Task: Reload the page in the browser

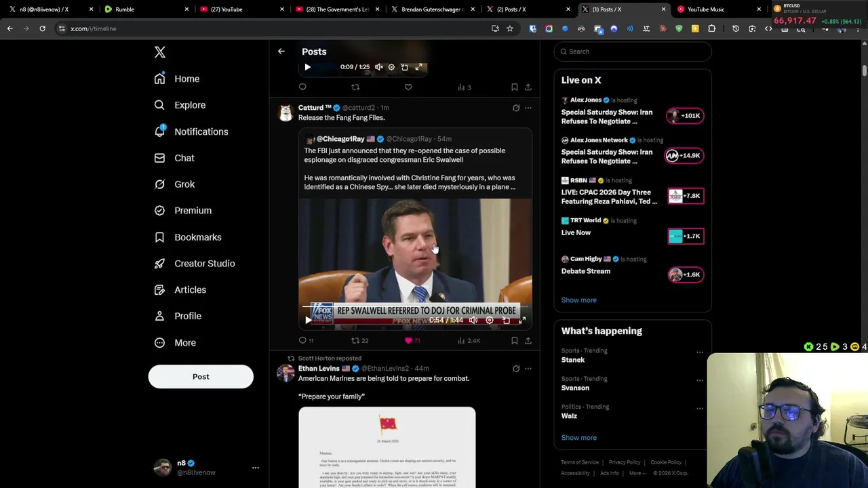Action: (x=42, y=28)
